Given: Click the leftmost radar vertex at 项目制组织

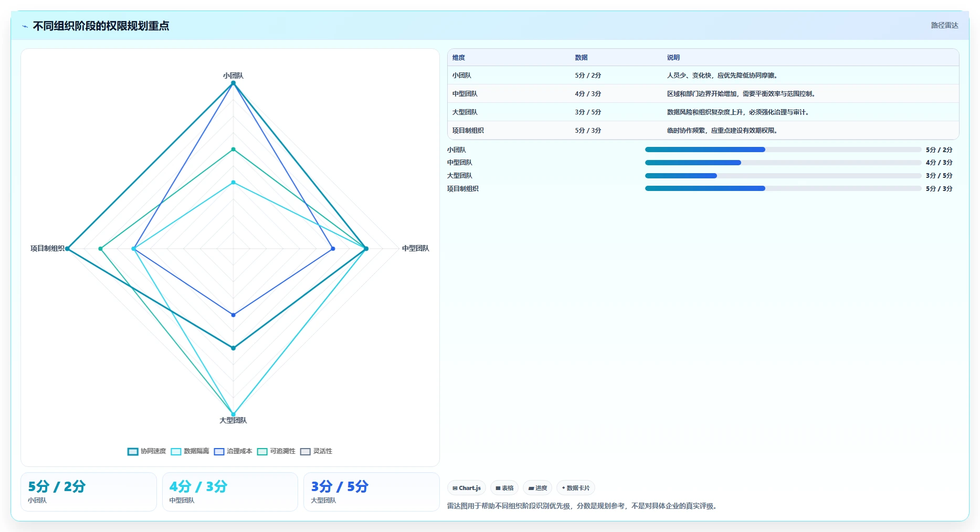Looking at the screenshot, I should [67, 249].
